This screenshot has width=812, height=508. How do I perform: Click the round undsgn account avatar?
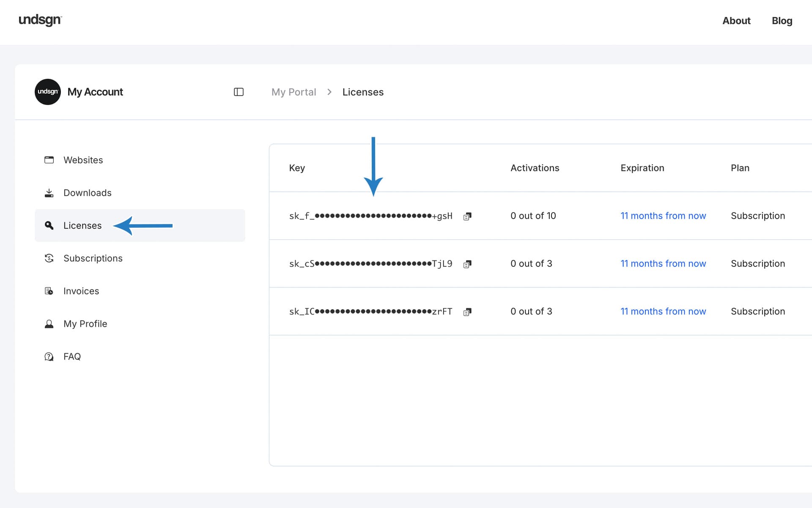48,92
